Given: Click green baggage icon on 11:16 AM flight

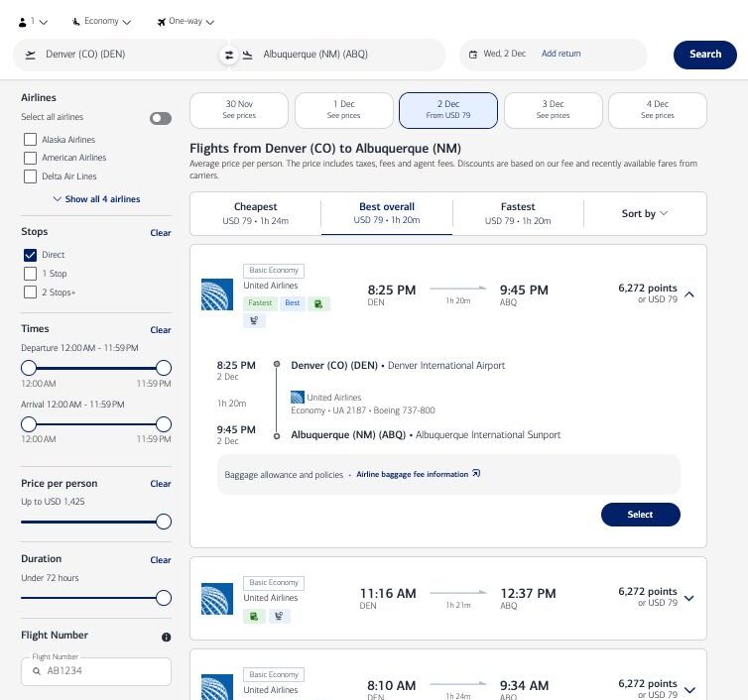Looking at the screenshot, I should coord(254,616).
